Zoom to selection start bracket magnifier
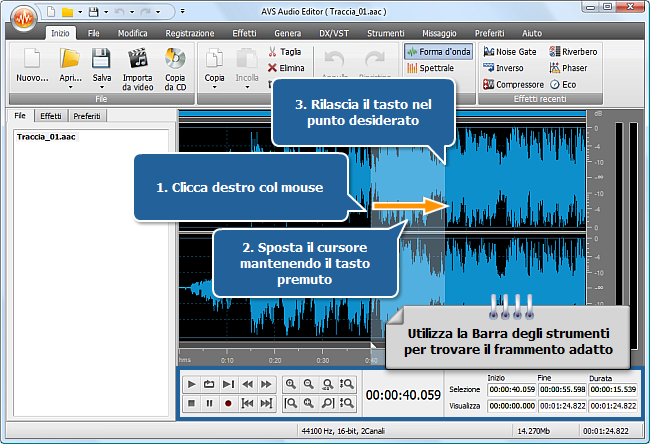The image size is (650, 444). click(291, 403)
